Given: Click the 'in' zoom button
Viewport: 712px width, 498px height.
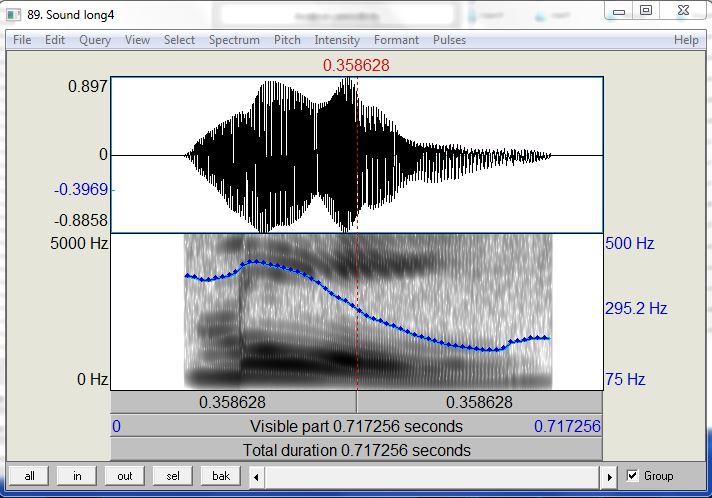Looking at the screenshot, I should tap(77, 476).
